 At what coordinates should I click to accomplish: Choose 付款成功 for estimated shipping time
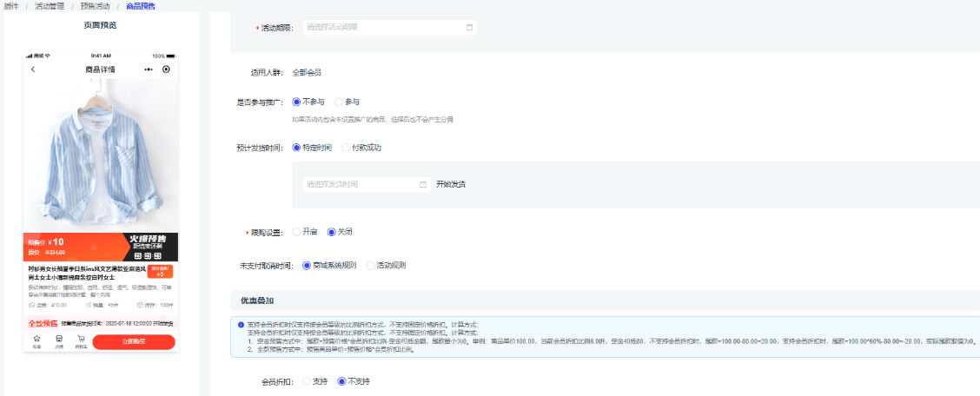(347, 148)
